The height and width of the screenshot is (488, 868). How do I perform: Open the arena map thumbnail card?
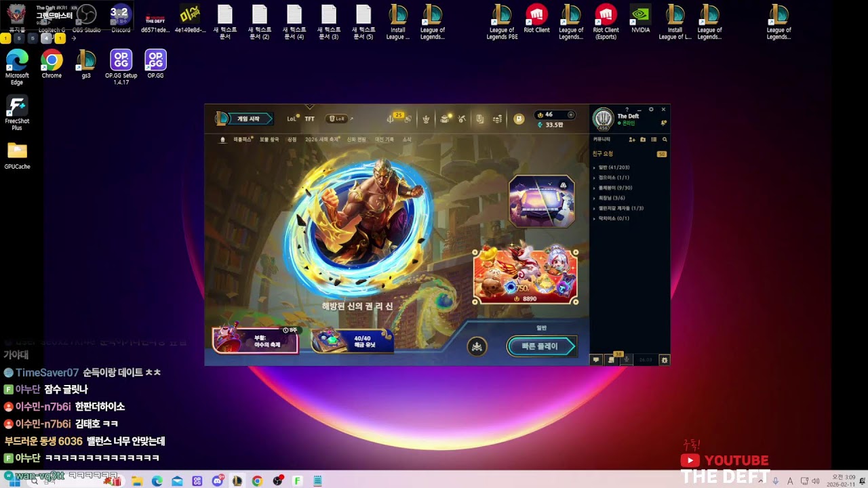542,201
